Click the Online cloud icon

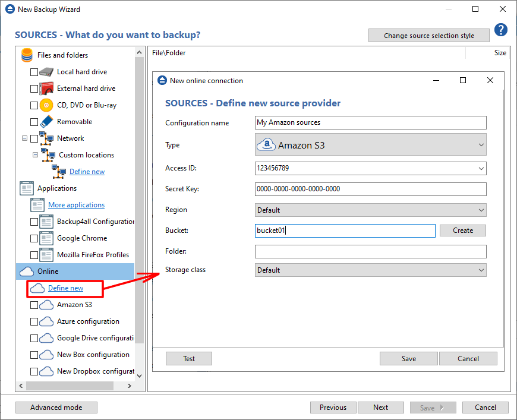coord(27,271)
